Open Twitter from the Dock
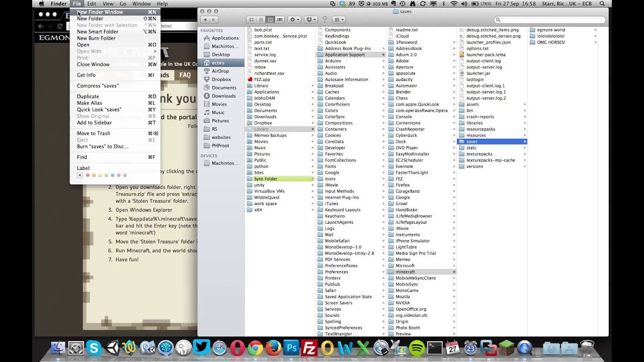This screenshot has height=362, width=644. coord(201,348)
